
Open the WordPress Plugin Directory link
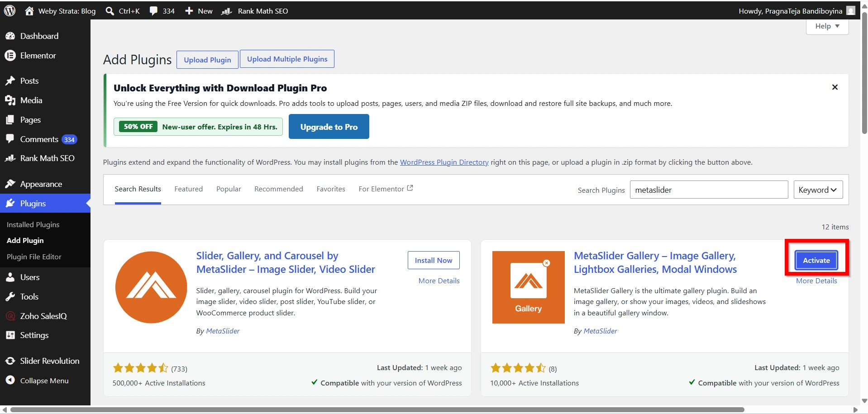444,162
